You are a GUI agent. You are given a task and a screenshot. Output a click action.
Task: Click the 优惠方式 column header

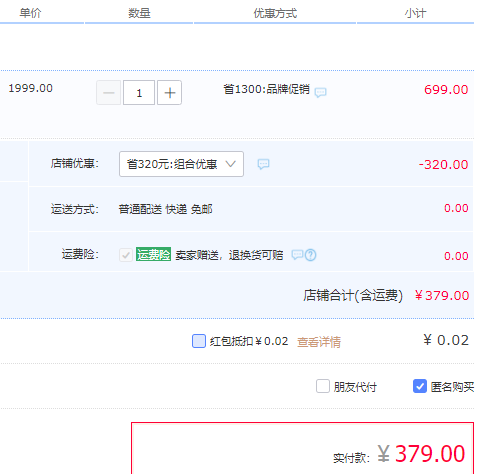pyautogui.click(x=275, y=13)
